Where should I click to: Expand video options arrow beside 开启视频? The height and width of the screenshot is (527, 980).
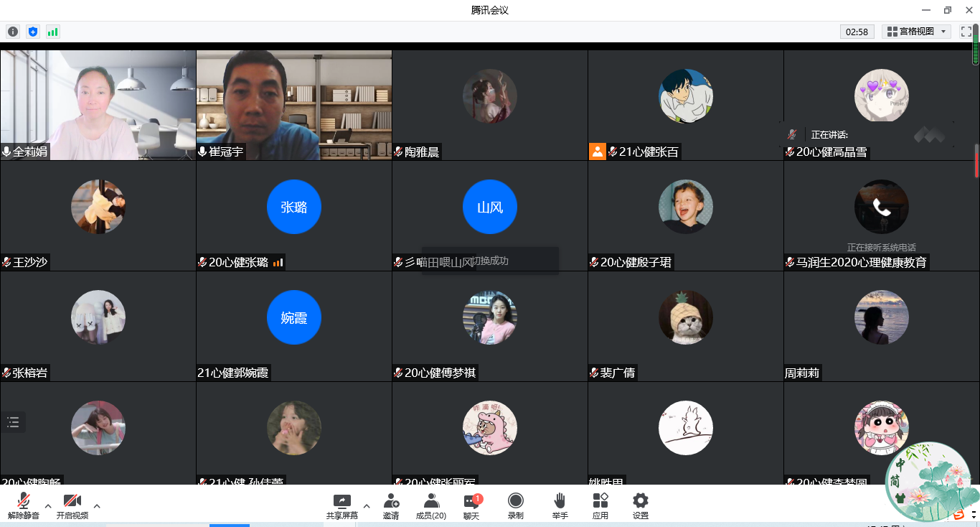tap(97, 505)
